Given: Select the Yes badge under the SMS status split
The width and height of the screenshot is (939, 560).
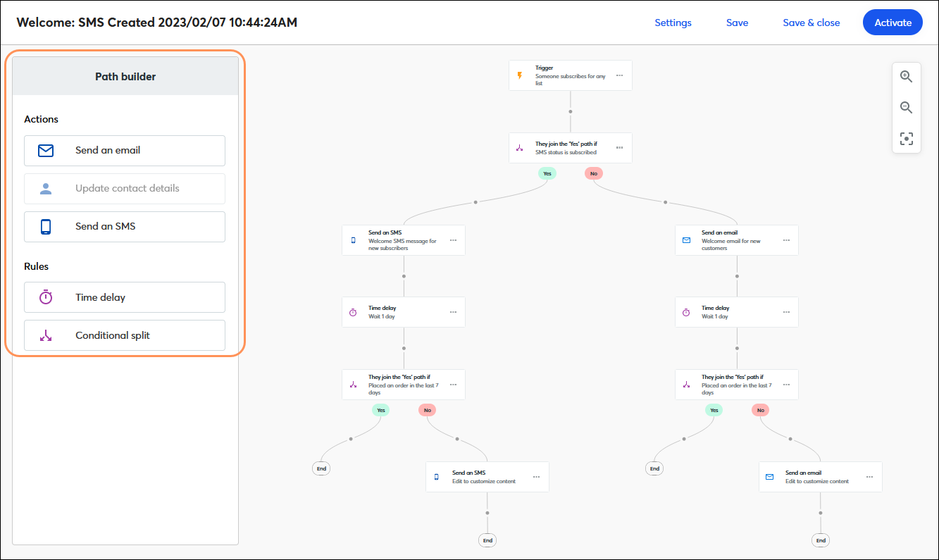Looking at the screenshot, I should click(x=547, y=173).
